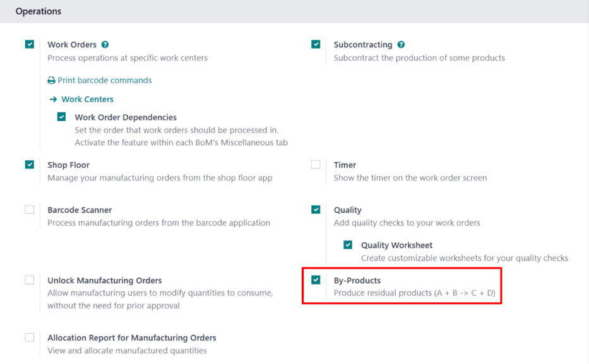Open the help icon next to Work Orders

point(104,44)
